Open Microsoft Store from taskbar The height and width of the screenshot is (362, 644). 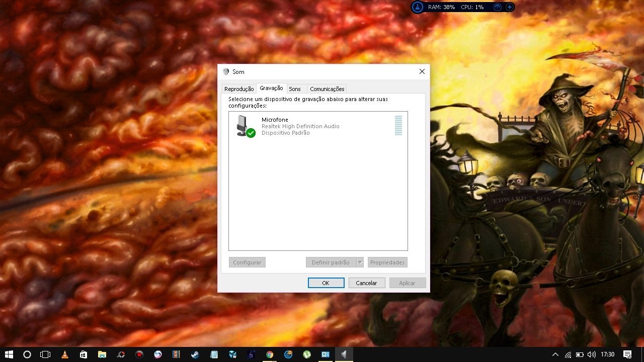coord(83,354)
